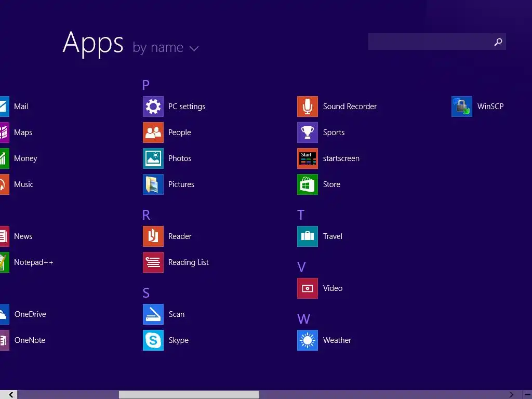Select the letter W group header

(303, 319)
